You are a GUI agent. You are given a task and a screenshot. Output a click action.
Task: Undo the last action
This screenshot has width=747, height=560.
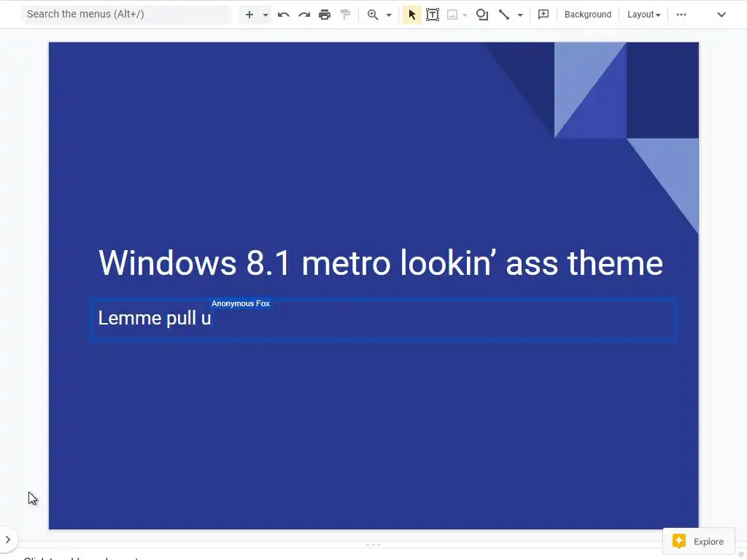(284, 15)
